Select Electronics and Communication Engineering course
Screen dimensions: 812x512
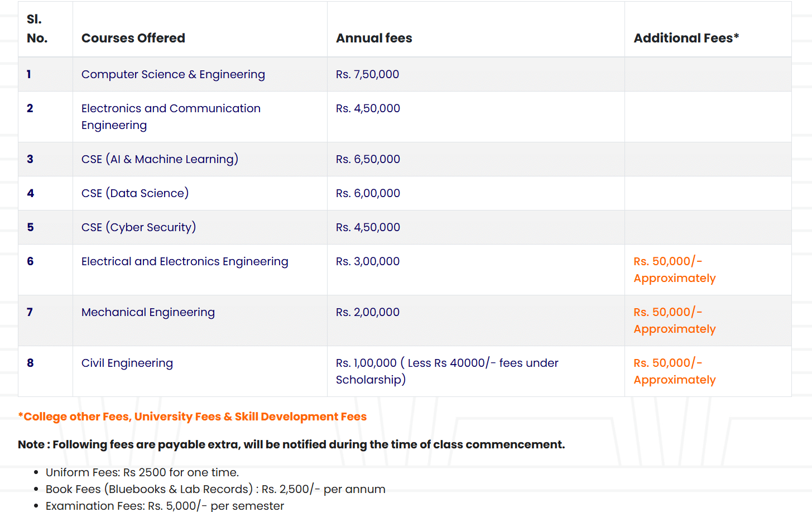171,116
